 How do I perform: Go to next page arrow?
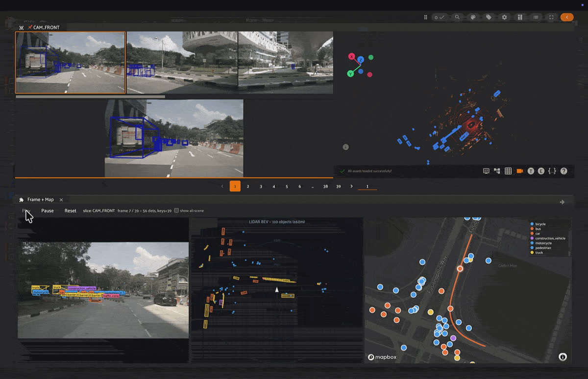point(351,186)
